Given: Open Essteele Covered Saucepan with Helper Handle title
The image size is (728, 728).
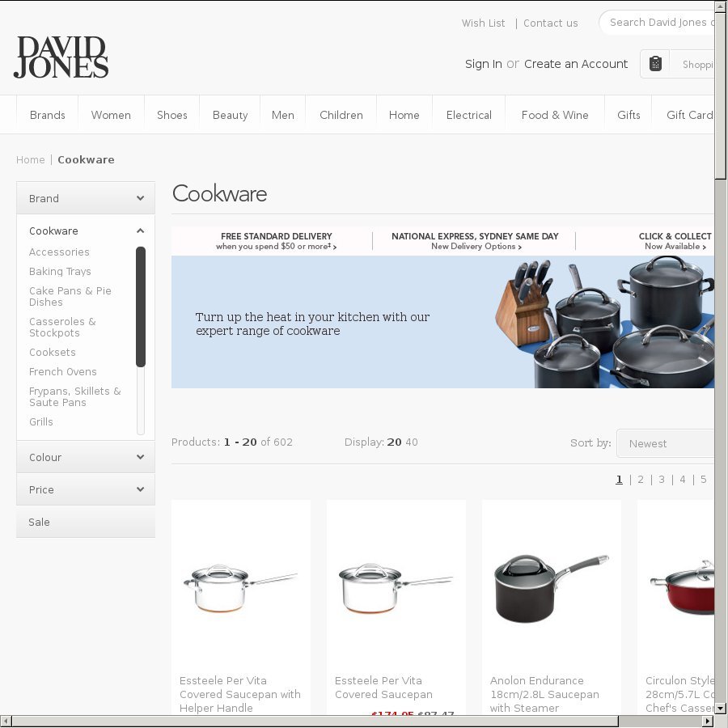Looking at the screenshot, I should click(240, 694).
